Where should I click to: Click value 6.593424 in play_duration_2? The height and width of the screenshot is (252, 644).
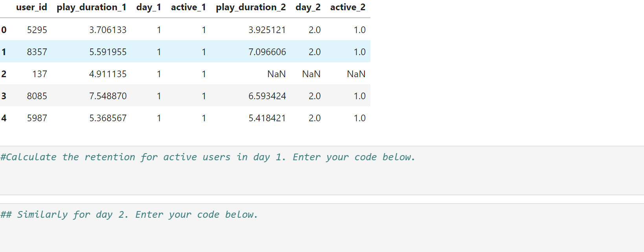pyautogui.click(x=267, y=96)
